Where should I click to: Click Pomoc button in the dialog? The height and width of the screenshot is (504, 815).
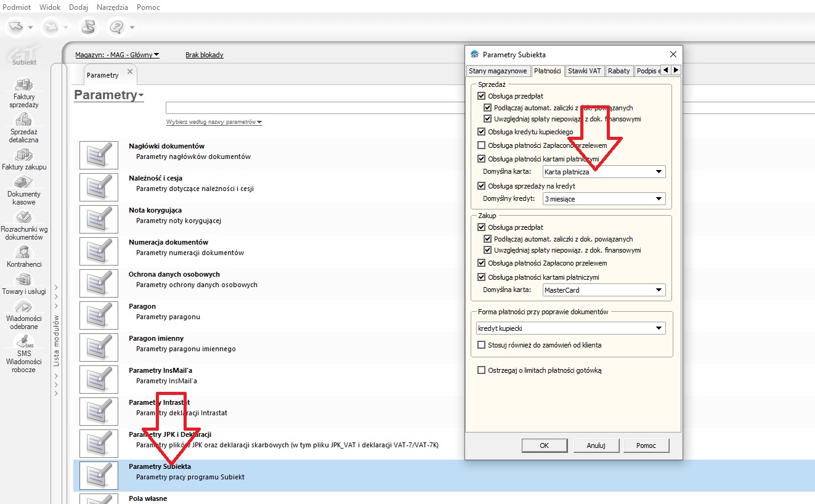pyautogui.click(x=646, y=445)
